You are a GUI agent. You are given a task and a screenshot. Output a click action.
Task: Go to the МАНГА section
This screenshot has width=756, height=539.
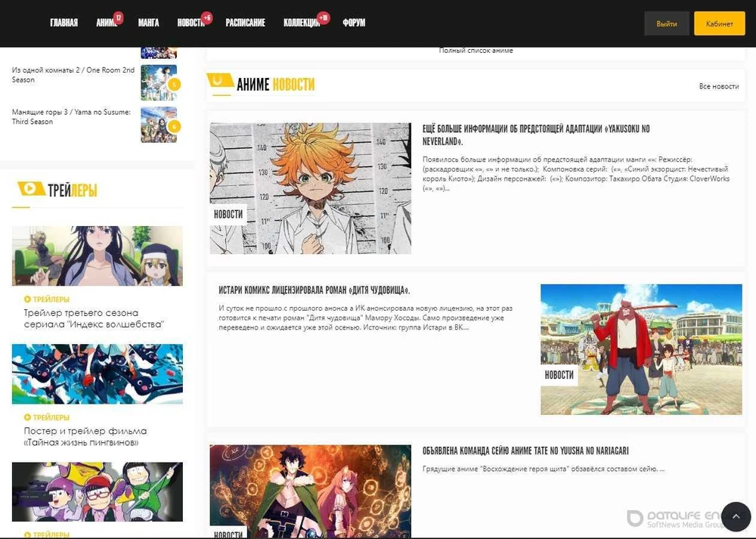[x=148, y=23]
